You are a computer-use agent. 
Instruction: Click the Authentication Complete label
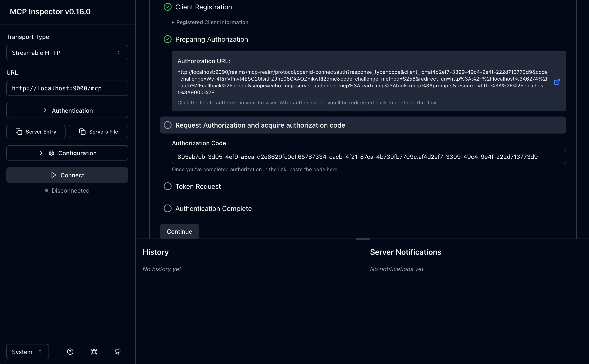pos(213,209)
